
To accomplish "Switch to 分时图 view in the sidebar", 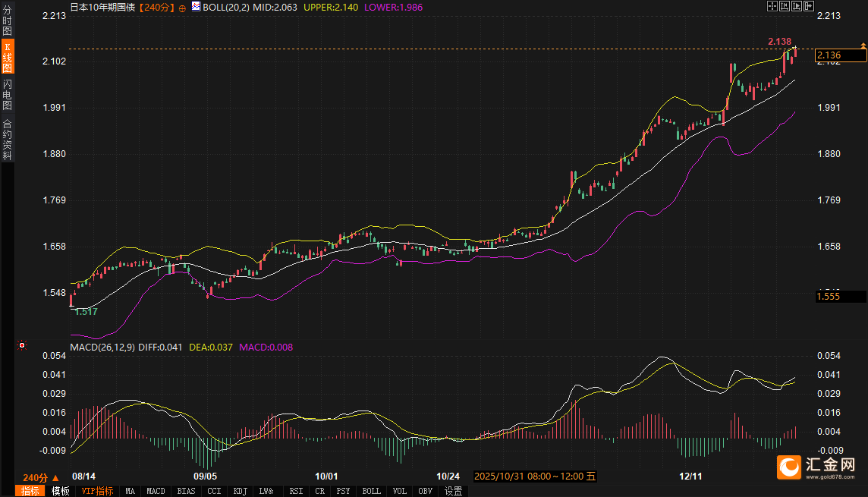I will 8,20.
